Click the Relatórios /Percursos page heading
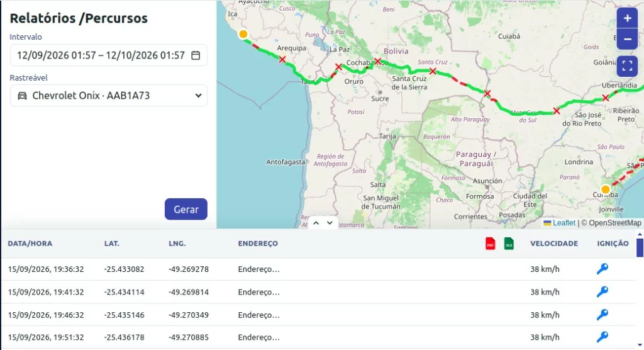 [x=79, y=18]
